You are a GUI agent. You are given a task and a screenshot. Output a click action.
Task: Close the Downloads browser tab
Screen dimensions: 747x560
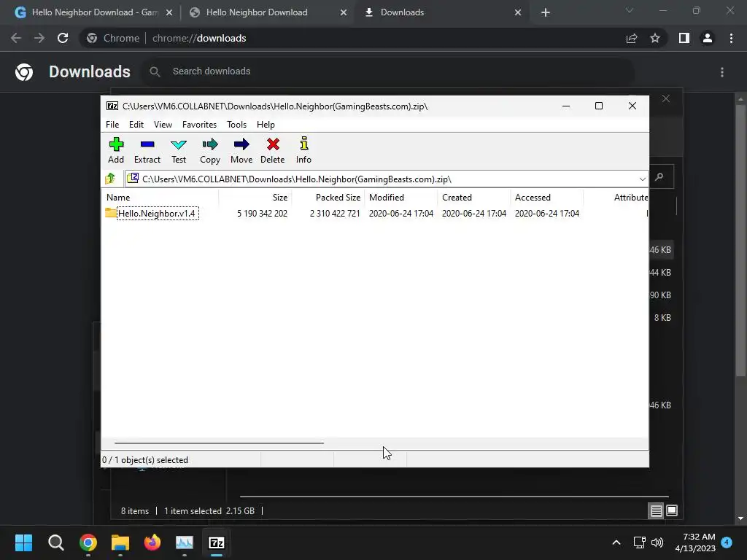point(518,13)
